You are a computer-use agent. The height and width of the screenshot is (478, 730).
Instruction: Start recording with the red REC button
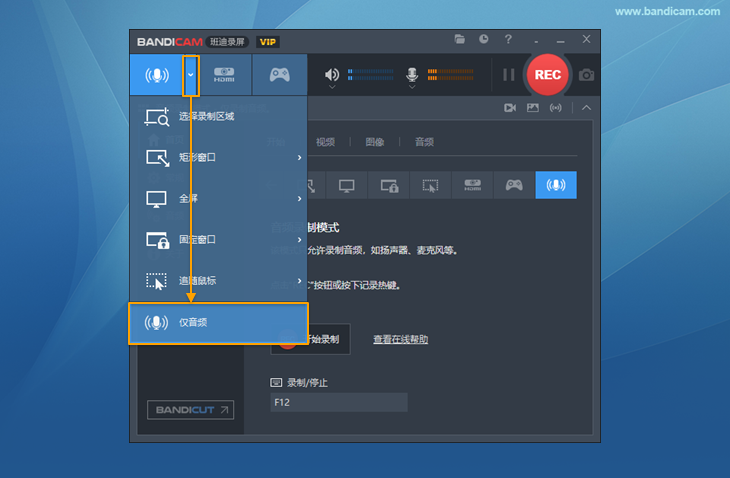(548, 74)
